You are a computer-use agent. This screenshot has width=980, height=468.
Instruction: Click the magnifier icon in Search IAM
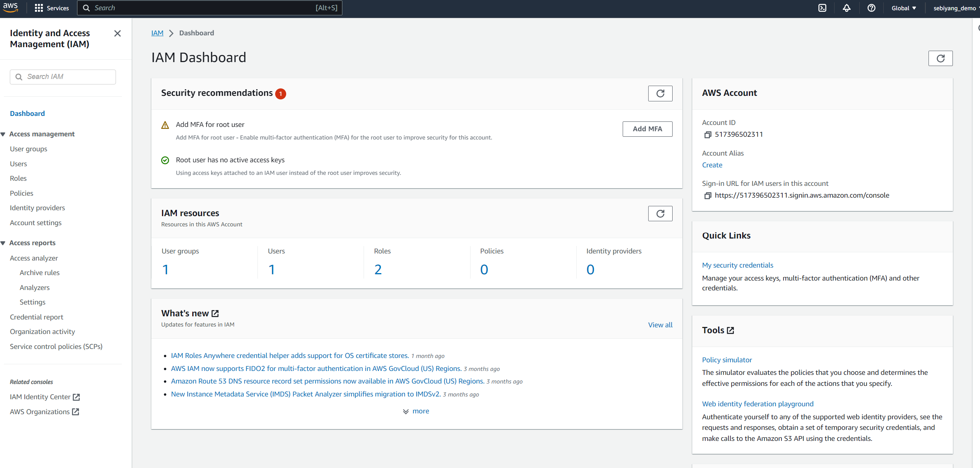tap(18, 77)
